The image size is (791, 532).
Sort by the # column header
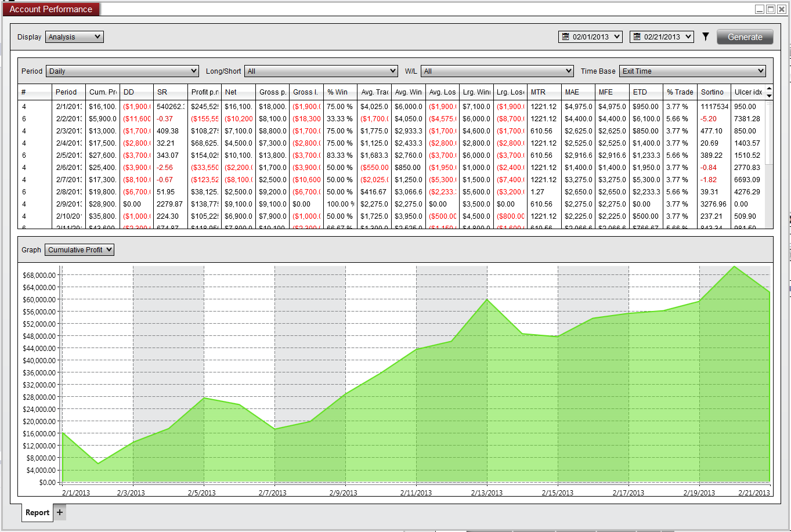35,92
